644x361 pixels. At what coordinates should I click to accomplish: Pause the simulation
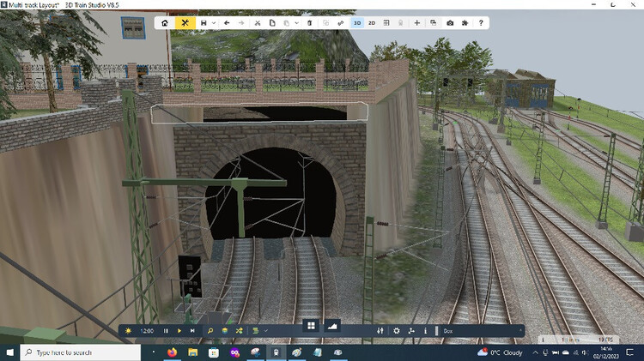click(166, 331)
